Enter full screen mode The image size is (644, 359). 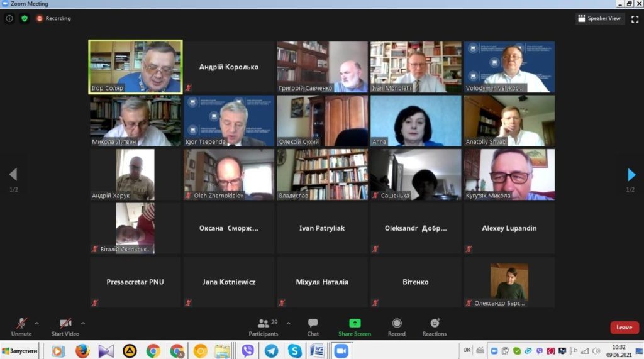click(635, 19)
